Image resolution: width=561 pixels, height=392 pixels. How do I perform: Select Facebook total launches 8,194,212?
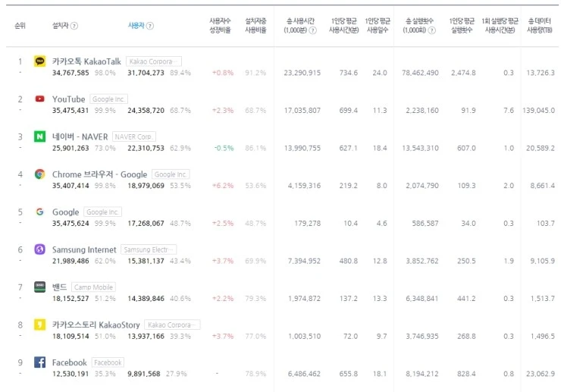tap(422, 374)
